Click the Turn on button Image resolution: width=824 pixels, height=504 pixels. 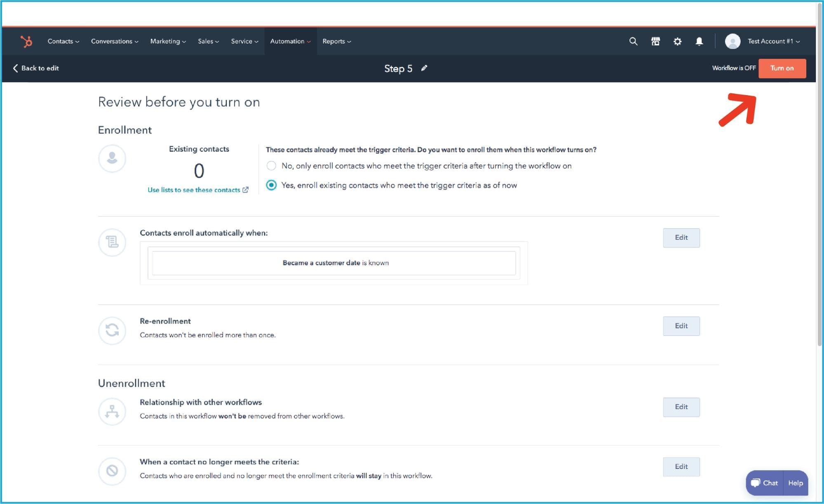click(x=782, y=68)
